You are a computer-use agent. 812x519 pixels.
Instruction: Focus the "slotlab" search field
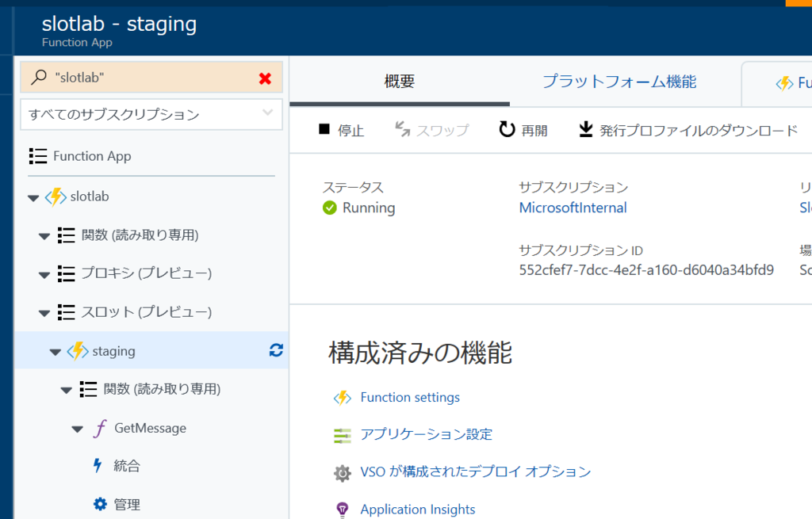tap(151, 78)
